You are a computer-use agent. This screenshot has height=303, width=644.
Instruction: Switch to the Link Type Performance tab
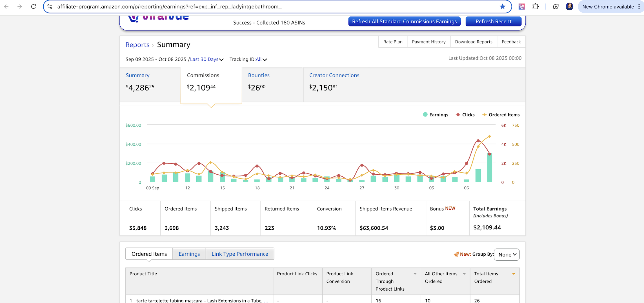pyautogui.click(x=240, y=254)
